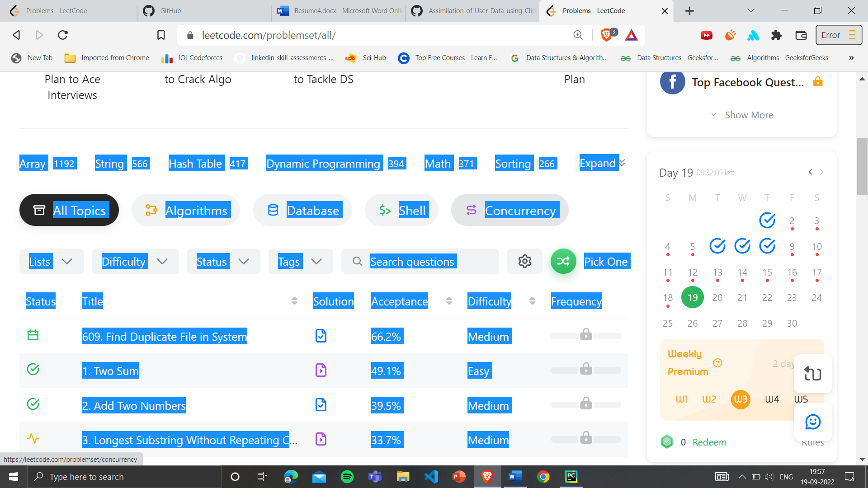Viewport: 868px width, 488px height.
Task: Select the All Topics tab
Action: pyautogui.click(x=69, y=210)
